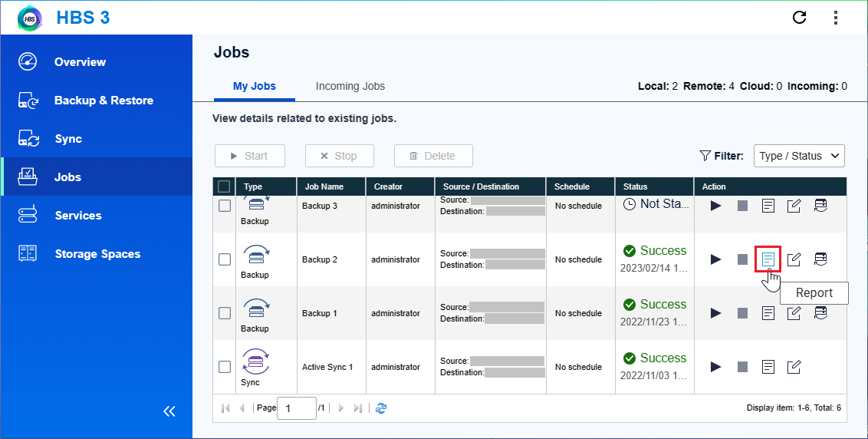Stop the Active Sync 1 job
The image size is (868, 439).
click(x=742, y=367)
